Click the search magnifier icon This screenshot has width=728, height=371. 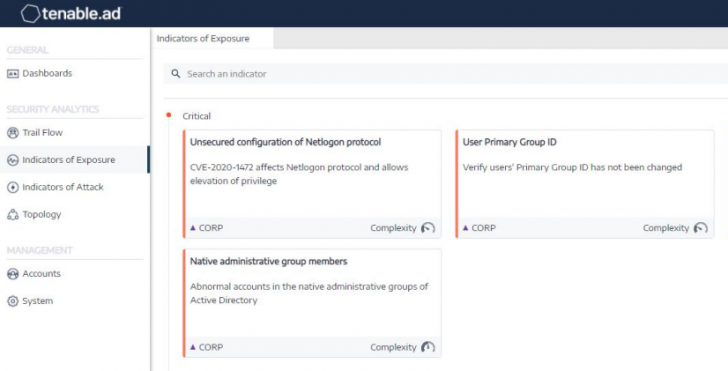click(176, 73)
